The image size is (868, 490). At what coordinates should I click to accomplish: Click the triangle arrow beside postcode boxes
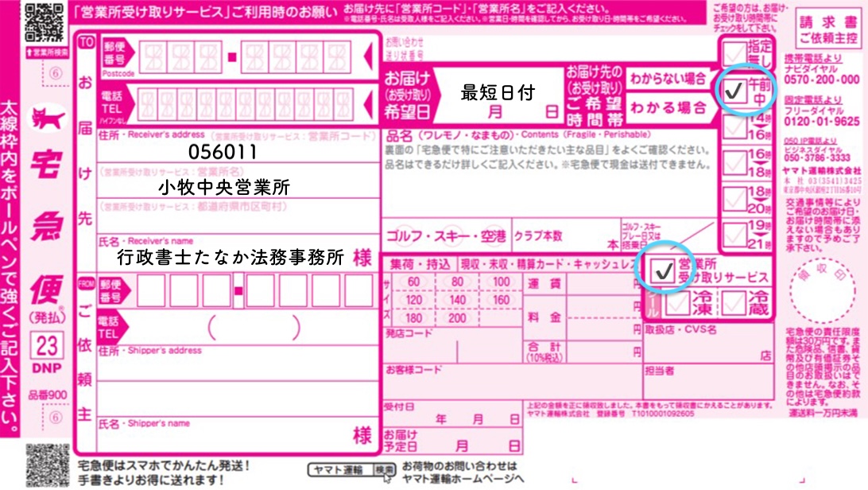(x=367, y=57)
